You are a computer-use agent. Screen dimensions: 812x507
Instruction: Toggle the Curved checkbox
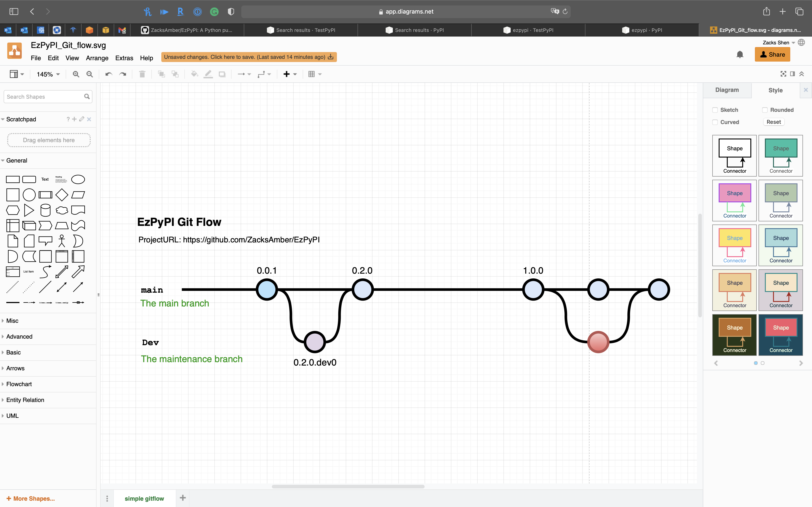(x=715, y=122)
